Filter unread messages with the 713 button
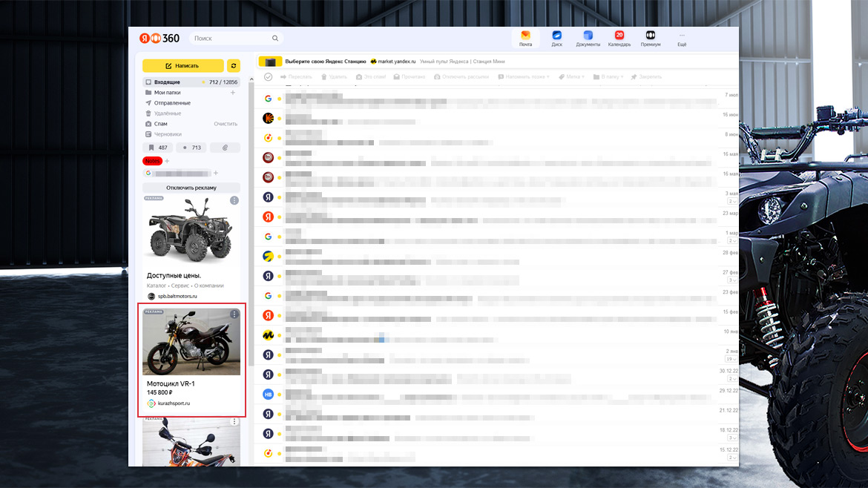 pyautogui.click(x=191, y=148)
